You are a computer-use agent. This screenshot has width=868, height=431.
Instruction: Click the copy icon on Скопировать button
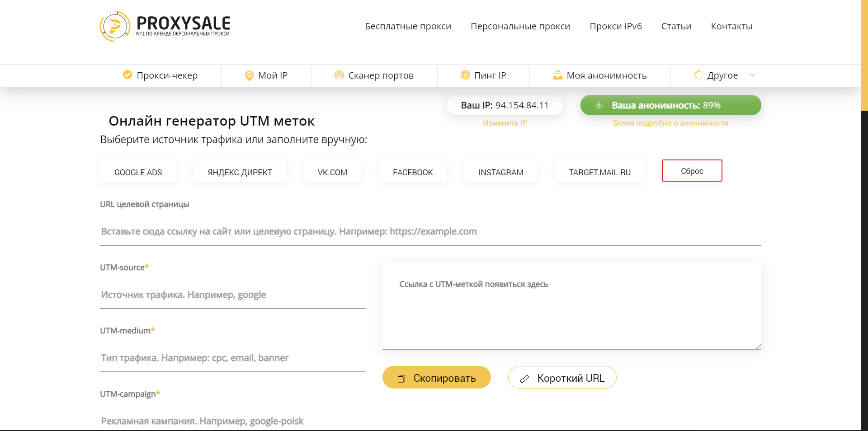[x=401, y=379]
